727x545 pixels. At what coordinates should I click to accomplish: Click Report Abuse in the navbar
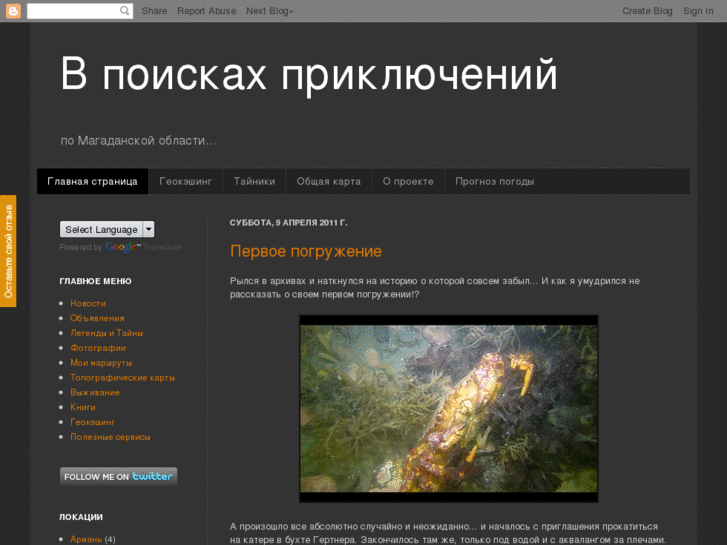tap(206, 11)
